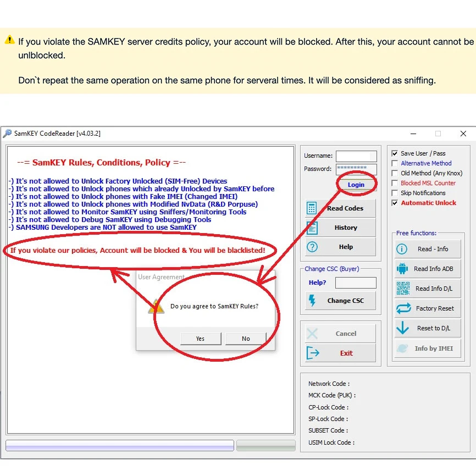Toggle the Save User / Pass checkbox
The height and width of the screenshot is (476, 476).
point(395,153)
